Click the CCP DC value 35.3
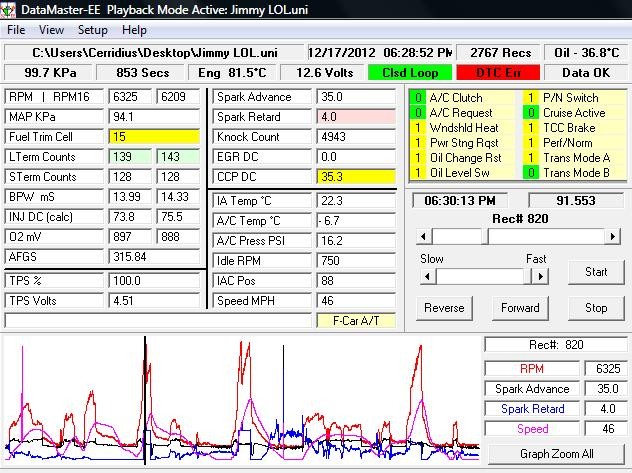Image resolution: width=632 pixels, height=473 pixels. click(356, 176)
